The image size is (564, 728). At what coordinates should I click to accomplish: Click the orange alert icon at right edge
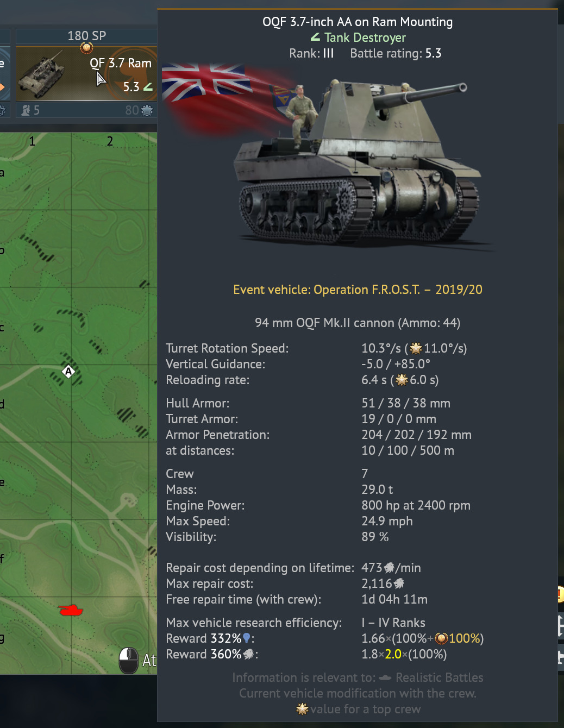(560, 594)
